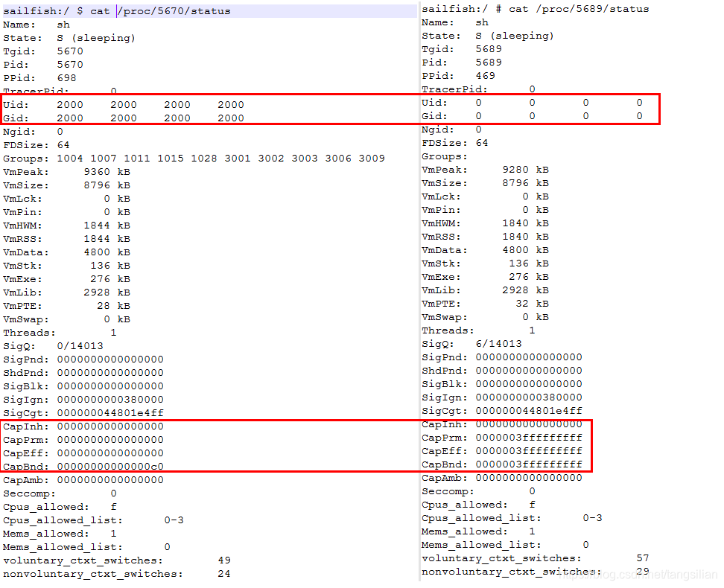Click VmLib value 2928 kB in left terminal
This screenshot has width=724, height=588.
(107, 293)
